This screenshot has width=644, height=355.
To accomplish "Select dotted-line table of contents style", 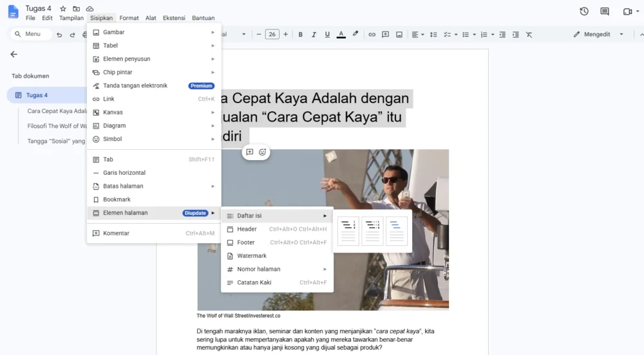I will point(372,231).
